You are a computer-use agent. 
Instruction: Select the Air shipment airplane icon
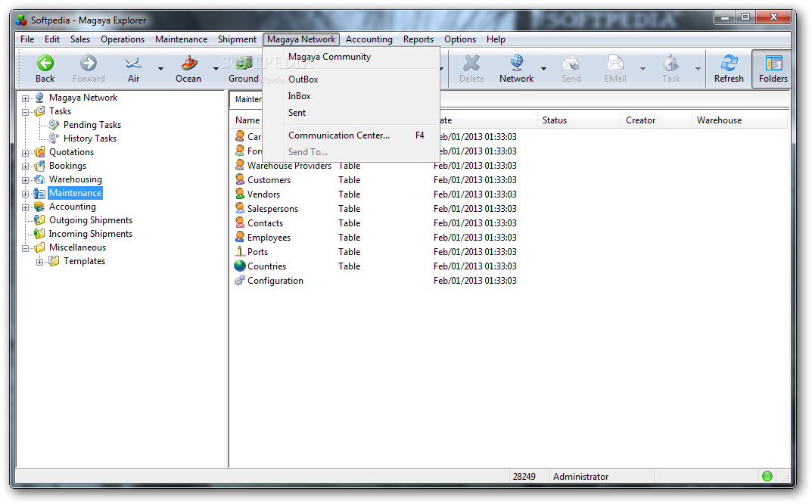click(134, 64)
